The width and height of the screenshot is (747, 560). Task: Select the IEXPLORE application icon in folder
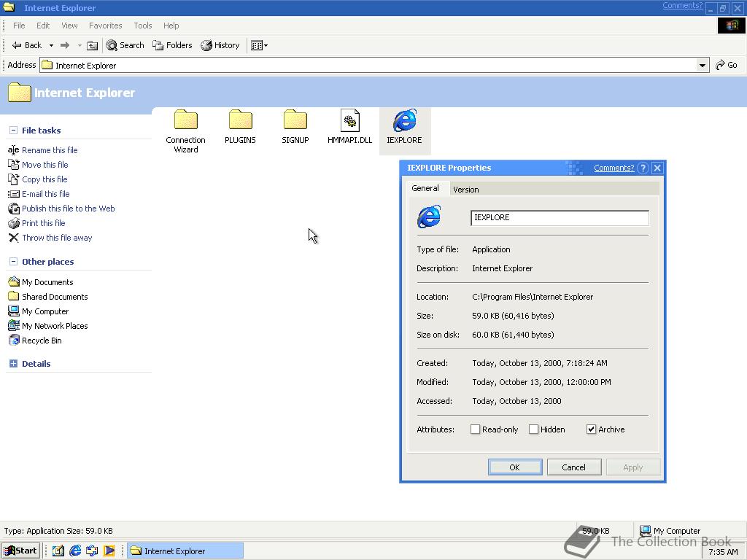(x=404, y=120)
